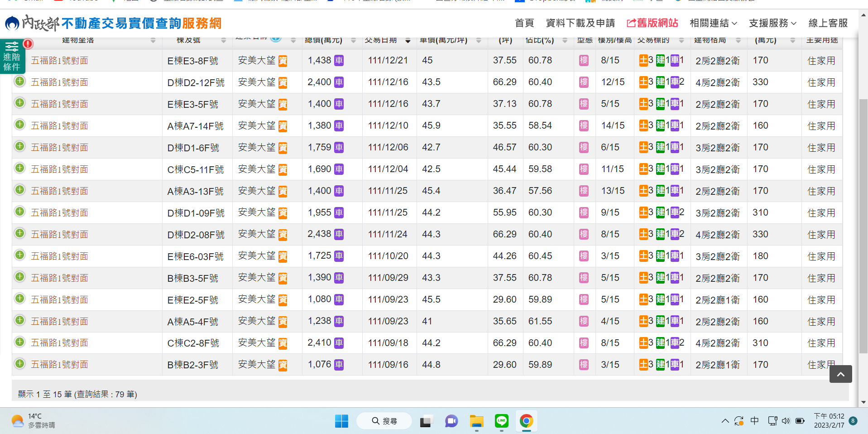Click the 實 price icon for E棟E3-8F號
The image size is (868, 434).
click(283, 61)
